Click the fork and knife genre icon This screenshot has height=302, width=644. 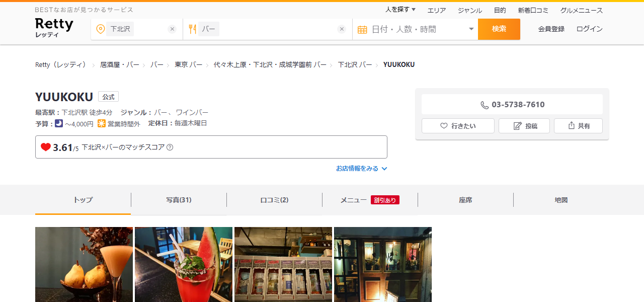click(x=192, y=29)
